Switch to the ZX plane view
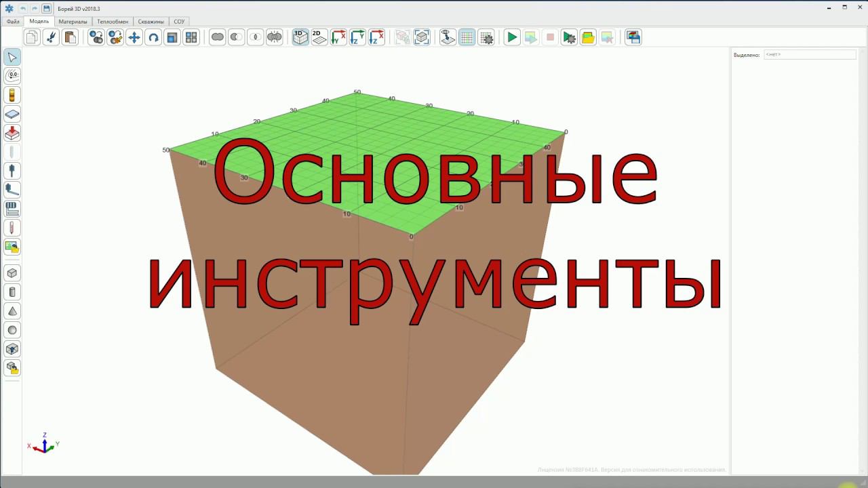The image size is (868, 488). click(376, 37)
